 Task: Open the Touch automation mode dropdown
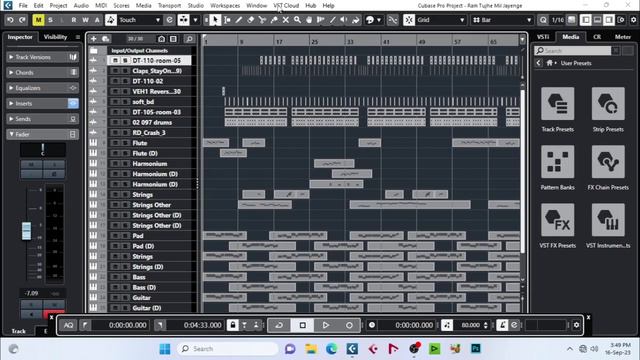click(x=139, y=20)
